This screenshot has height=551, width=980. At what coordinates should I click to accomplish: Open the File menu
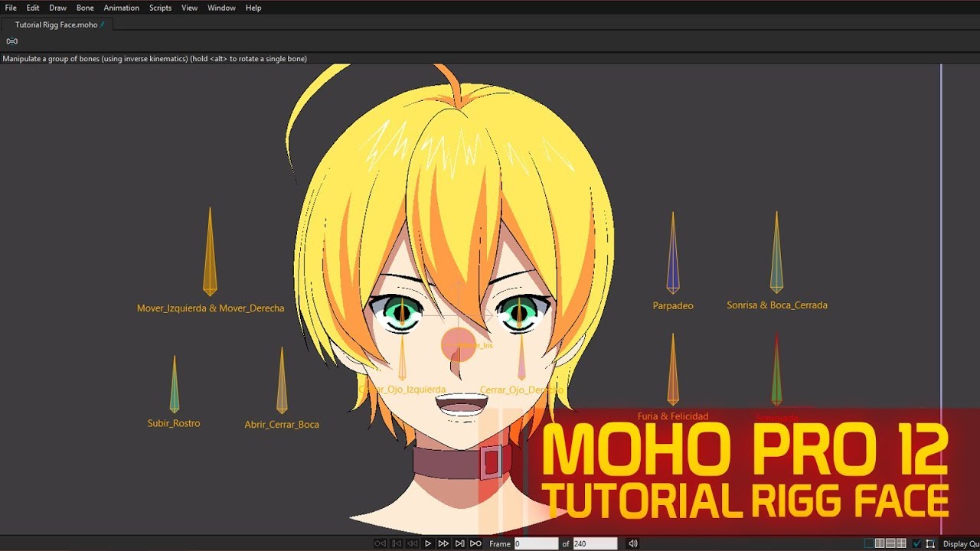tap(11, 8)
